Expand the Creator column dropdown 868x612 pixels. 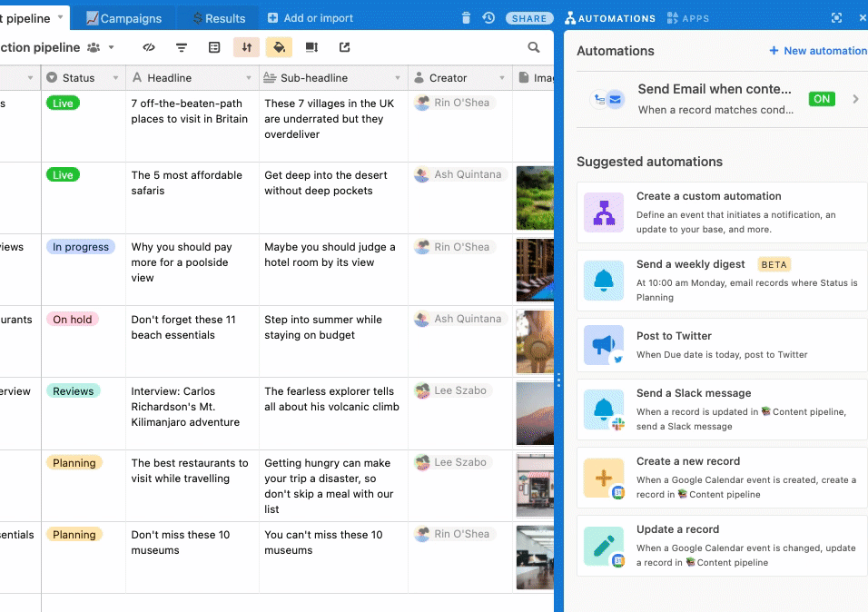tap(502, 78)
